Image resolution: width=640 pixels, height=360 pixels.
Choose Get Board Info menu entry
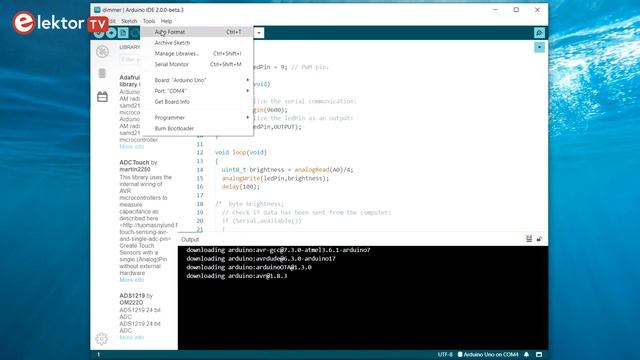[x=198, y=102]
